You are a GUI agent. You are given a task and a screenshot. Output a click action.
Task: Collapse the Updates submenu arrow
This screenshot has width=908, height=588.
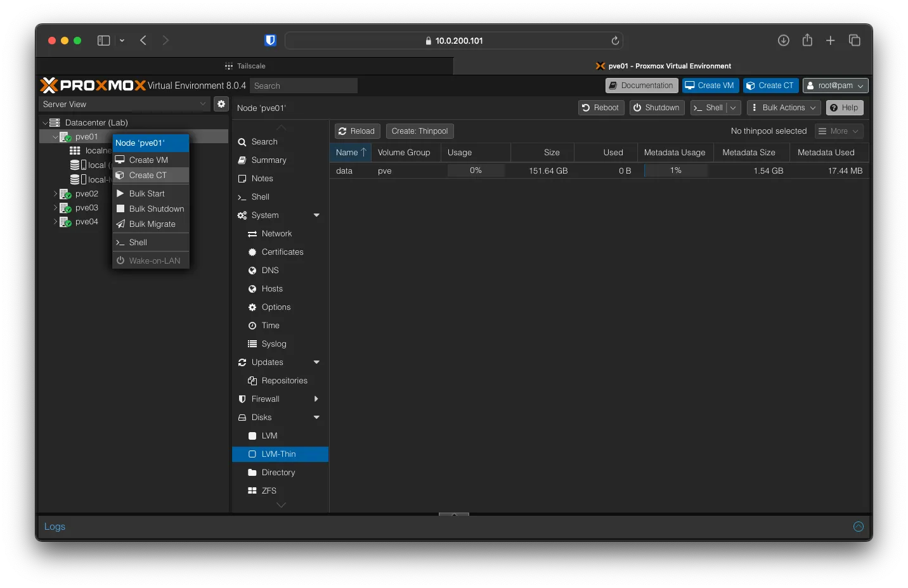click(316, 362)
